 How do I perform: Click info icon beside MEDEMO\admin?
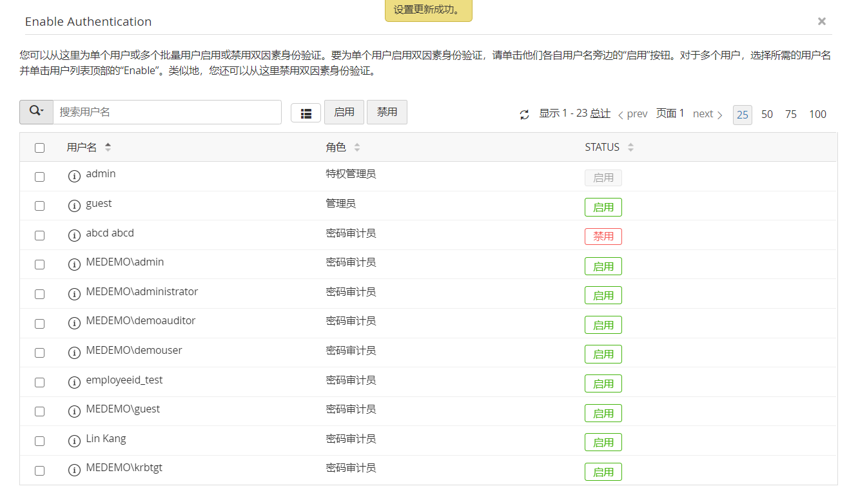[x=74, y=264]
